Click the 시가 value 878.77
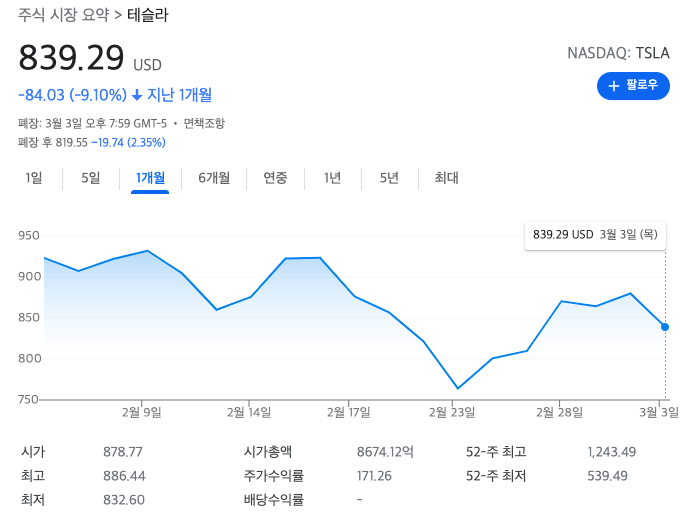The width and height of the screenshot is (694, 515). (123, 452)
